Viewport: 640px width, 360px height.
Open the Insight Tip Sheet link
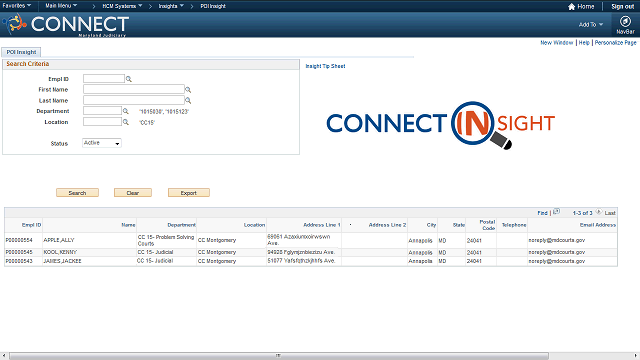(325, 66)
